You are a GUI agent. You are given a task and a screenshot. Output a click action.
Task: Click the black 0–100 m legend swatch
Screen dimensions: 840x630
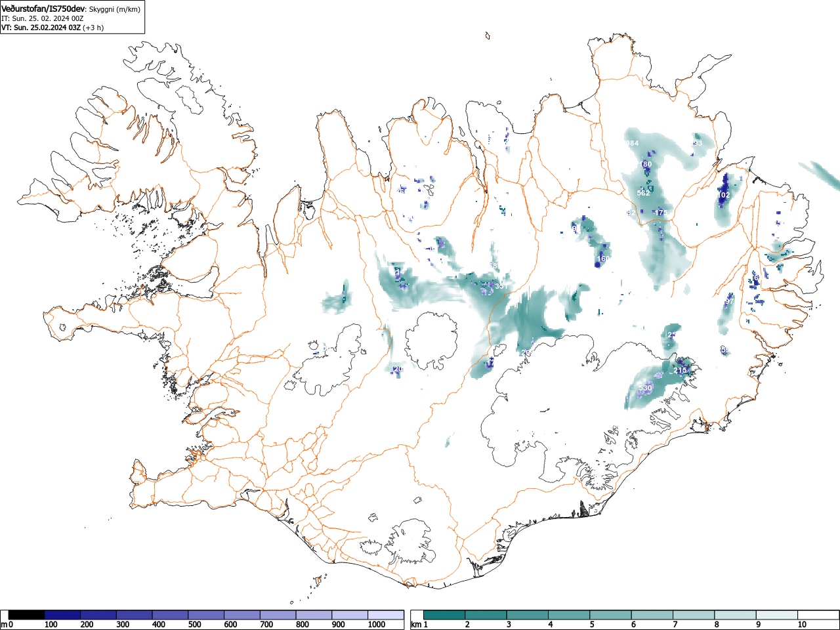[27, 615]
